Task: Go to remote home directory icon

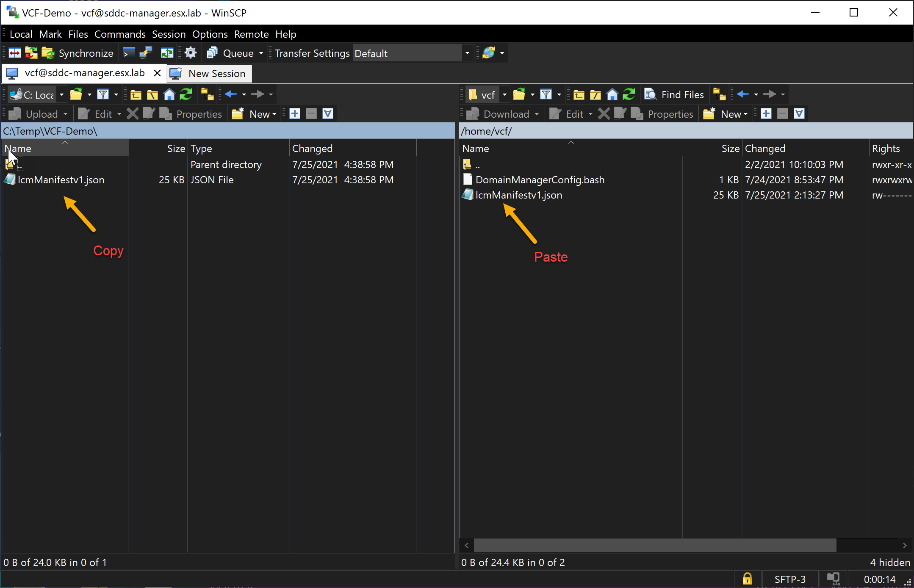Action: tap(612, 94)
